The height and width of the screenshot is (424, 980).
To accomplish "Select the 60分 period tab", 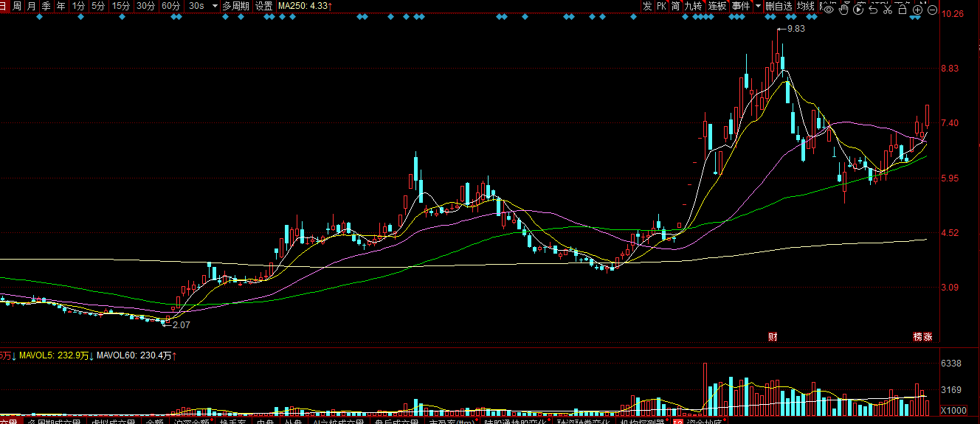I will [x=171, y=6].
